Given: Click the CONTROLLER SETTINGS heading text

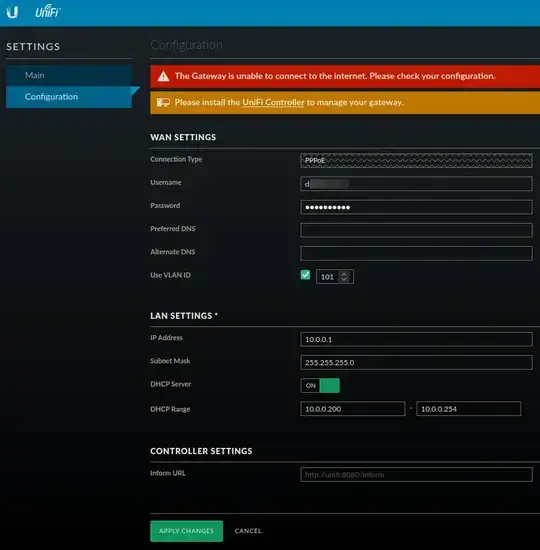Looking at the screenshot, I should tap(201, 451).
